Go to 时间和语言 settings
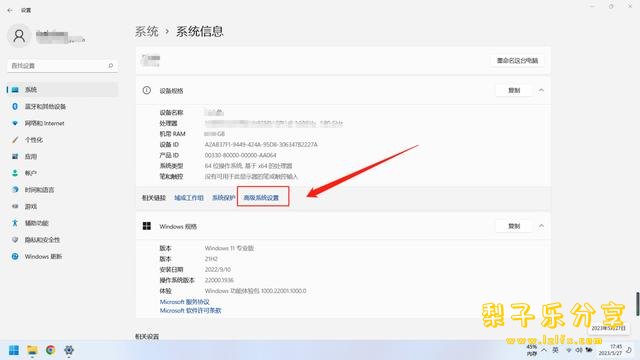Viewport: 640px width, 360px height. pyautogui.click(x=62, y=190)
